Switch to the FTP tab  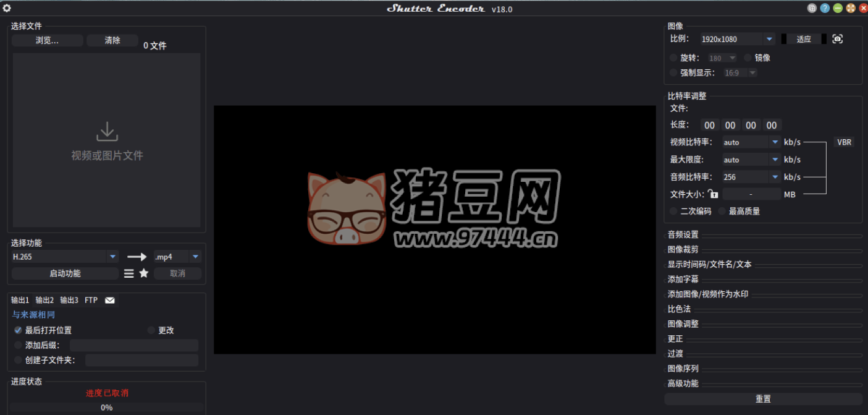(91, 301)
